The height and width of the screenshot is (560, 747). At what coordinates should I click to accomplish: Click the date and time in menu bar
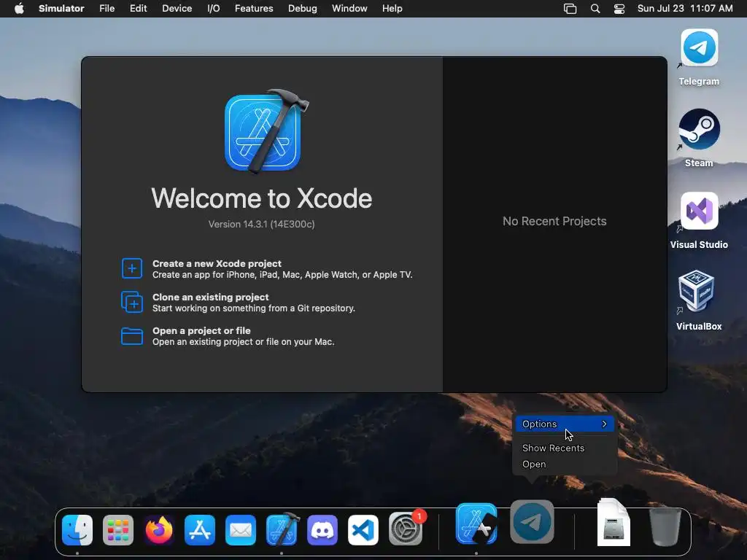[685, 9]
